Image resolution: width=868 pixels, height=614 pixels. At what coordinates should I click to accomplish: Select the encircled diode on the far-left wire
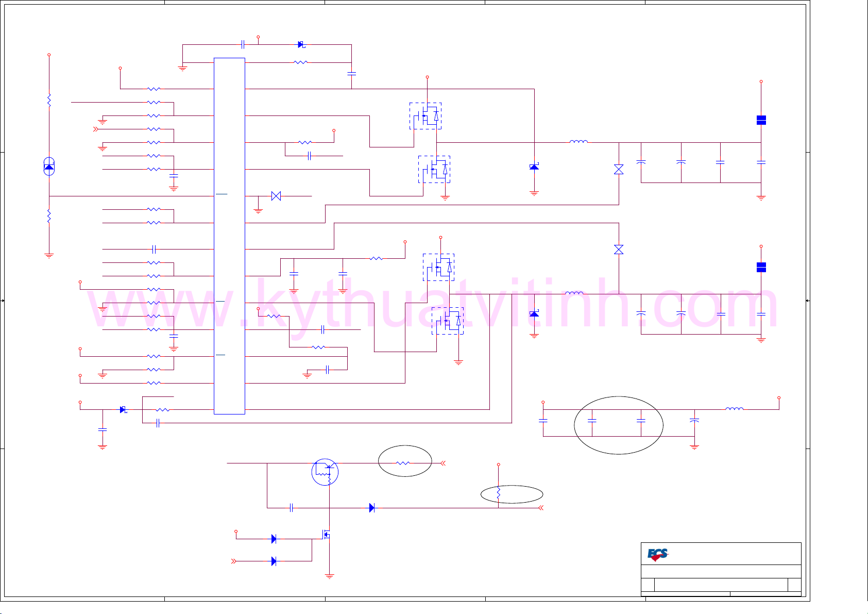coord(49,166)
